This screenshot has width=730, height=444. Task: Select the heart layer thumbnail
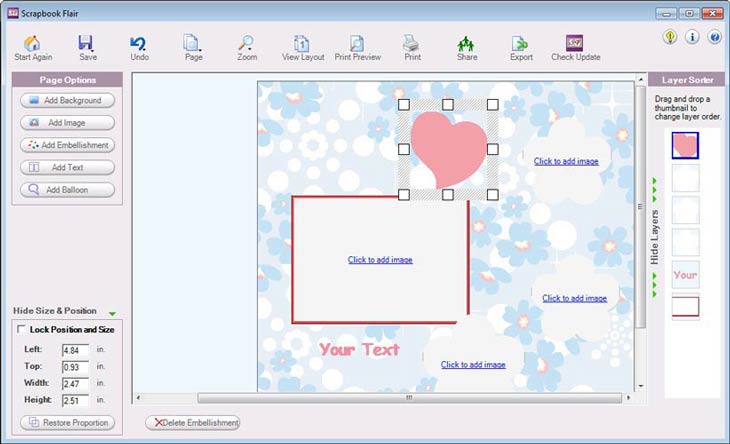tap(685, 147)
